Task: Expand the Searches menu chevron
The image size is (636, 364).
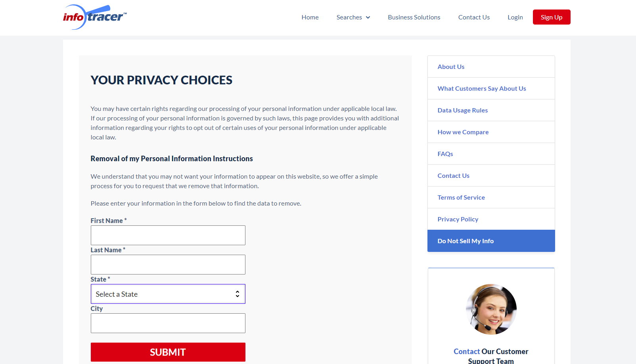Action: (368, 17)
